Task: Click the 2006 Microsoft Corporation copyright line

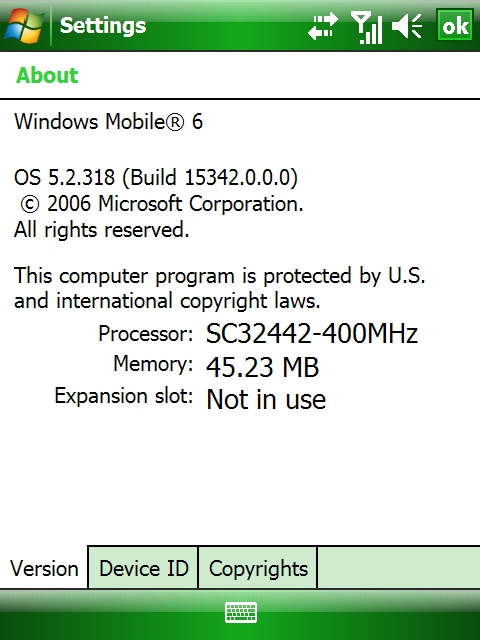Action: [162, 204]
